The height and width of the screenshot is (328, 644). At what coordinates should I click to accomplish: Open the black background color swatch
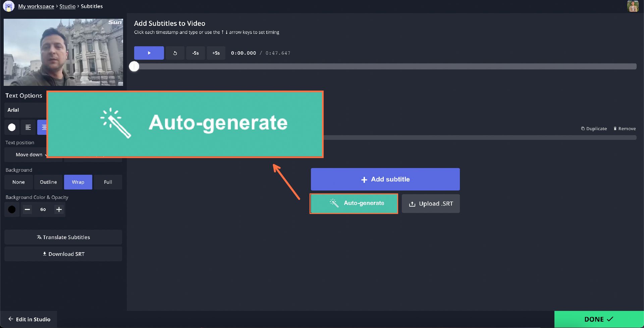click(12, 210)
